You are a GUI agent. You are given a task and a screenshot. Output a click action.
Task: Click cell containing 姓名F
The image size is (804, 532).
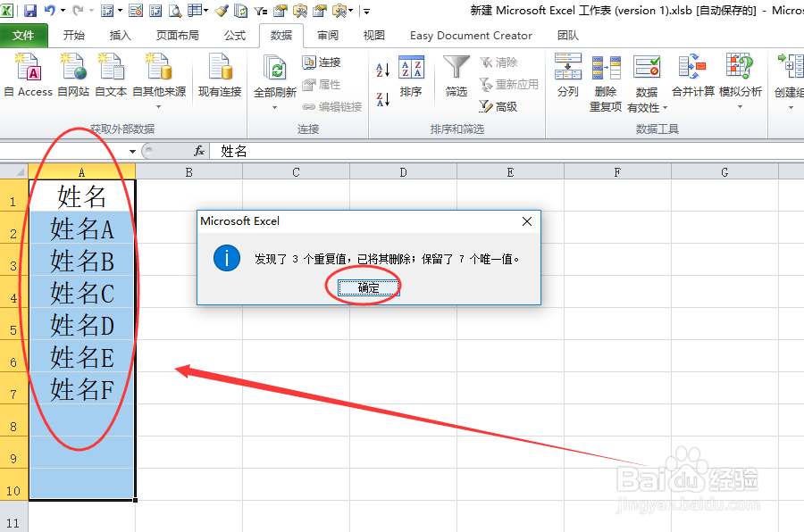pos(82,388)
